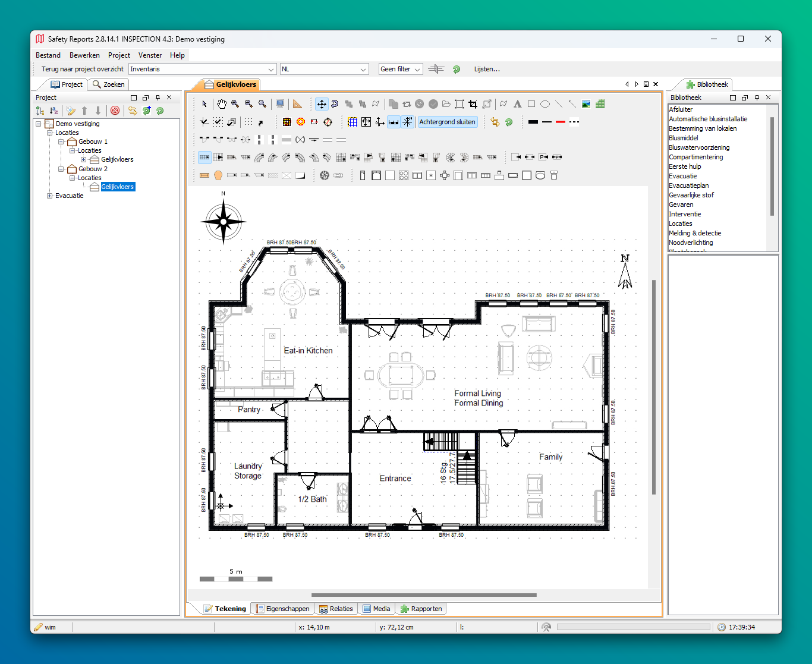Click the Lijsten... button
This screenshot has width=812, height=664.
tap(487, 70)
